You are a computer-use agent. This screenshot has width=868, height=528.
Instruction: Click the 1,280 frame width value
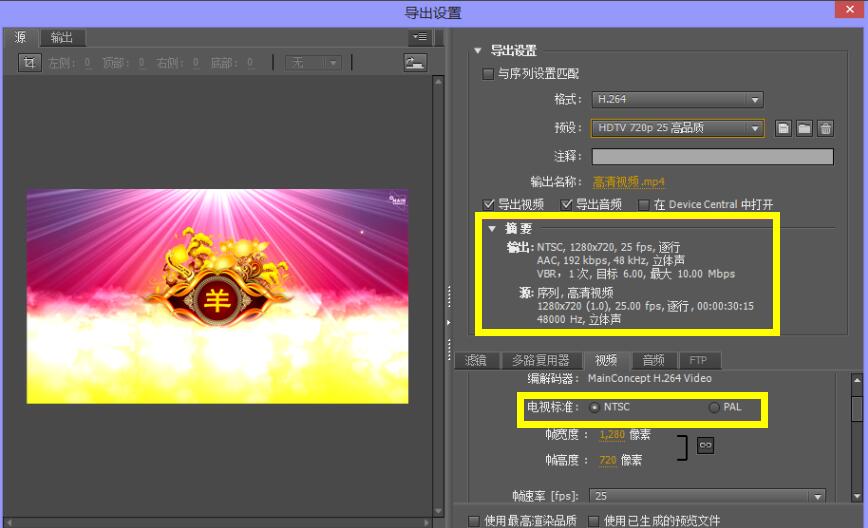[x=611, y=435]
